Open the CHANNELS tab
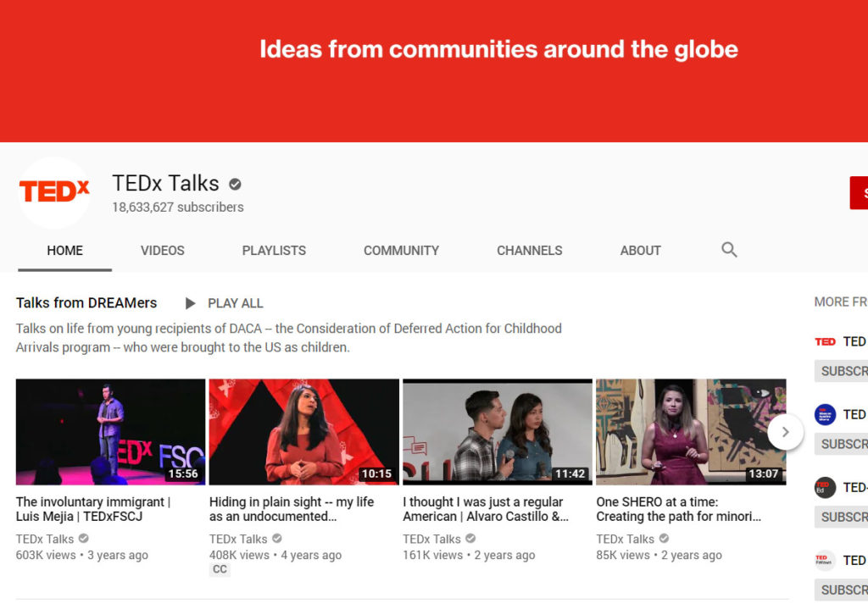This screenshot has width=868, height=609. click(529, 251)
